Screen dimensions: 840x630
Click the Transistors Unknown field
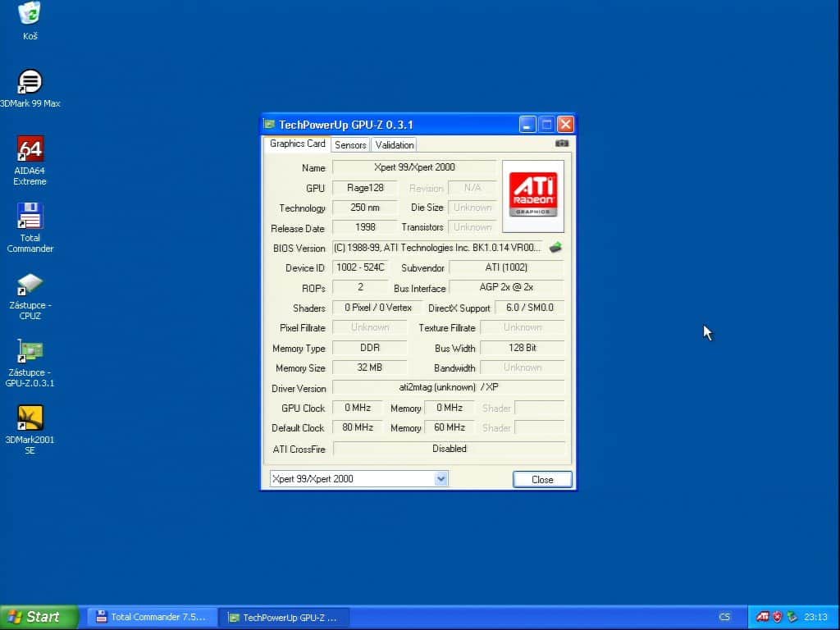(x=472, y=227)
